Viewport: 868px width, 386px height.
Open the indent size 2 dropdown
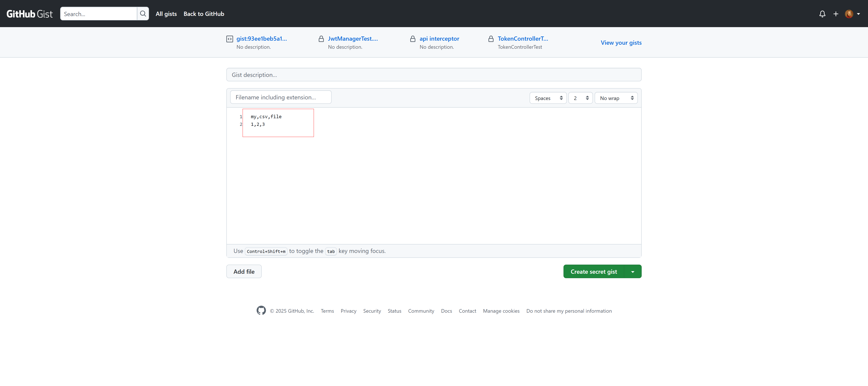pyautogui.click(x=580, y=98)
